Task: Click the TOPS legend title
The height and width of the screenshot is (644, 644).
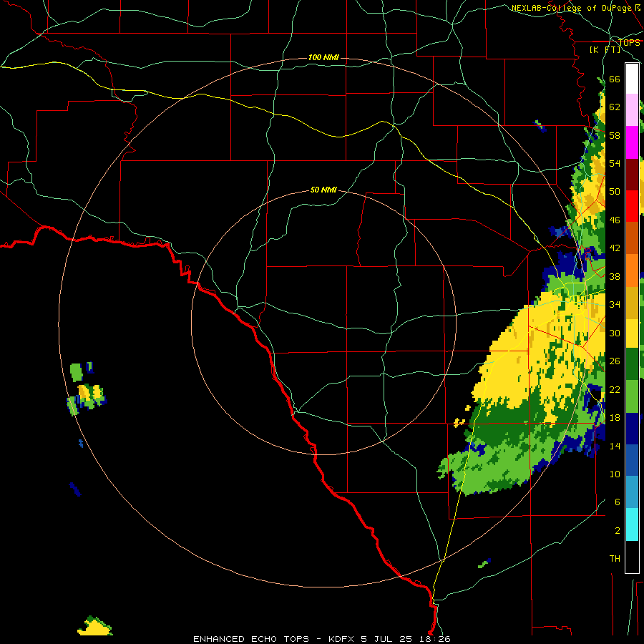Action: (x=629, y=43)
